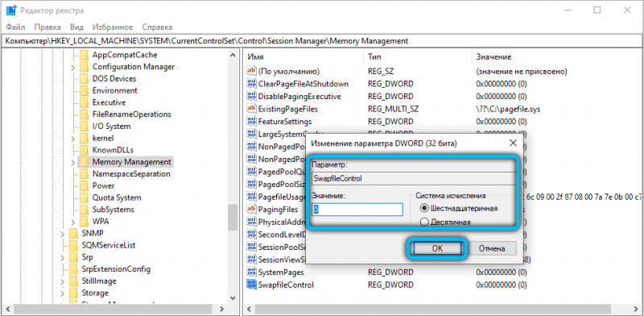644x316 pixels.
Task: Click the WPA folder icon
Action: (x=84, y=222)
